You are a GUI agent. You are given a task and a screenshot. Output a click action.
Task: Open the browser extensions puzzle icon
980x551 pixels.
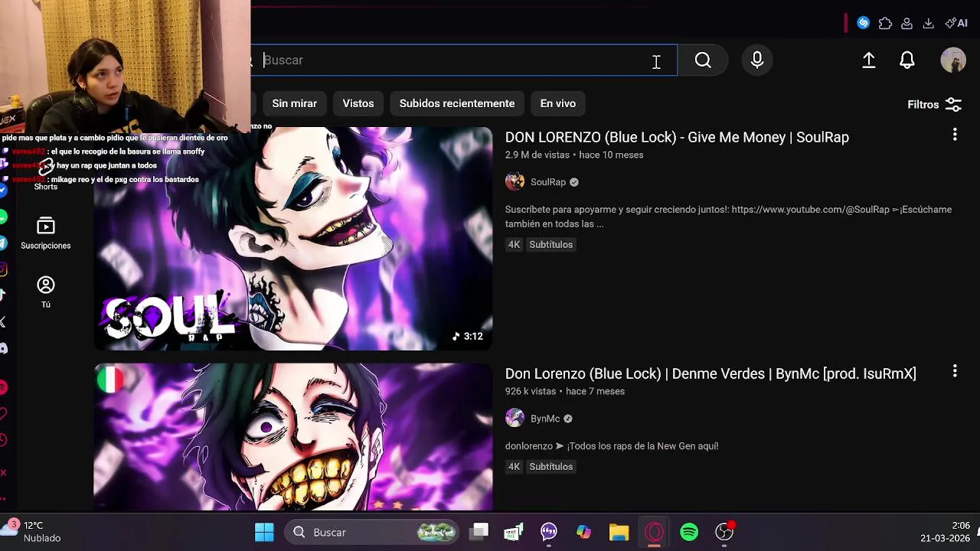point(885,23)
